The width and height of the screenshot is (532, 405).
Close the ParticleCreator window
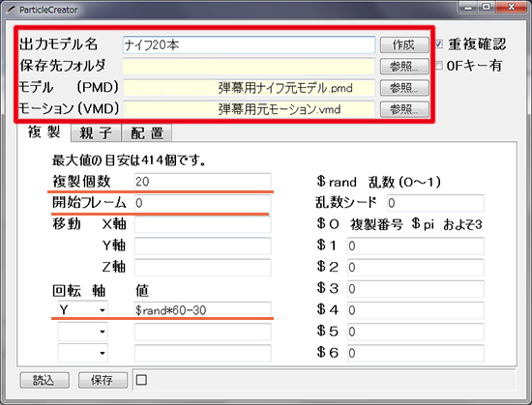click(x=512, y=7)
